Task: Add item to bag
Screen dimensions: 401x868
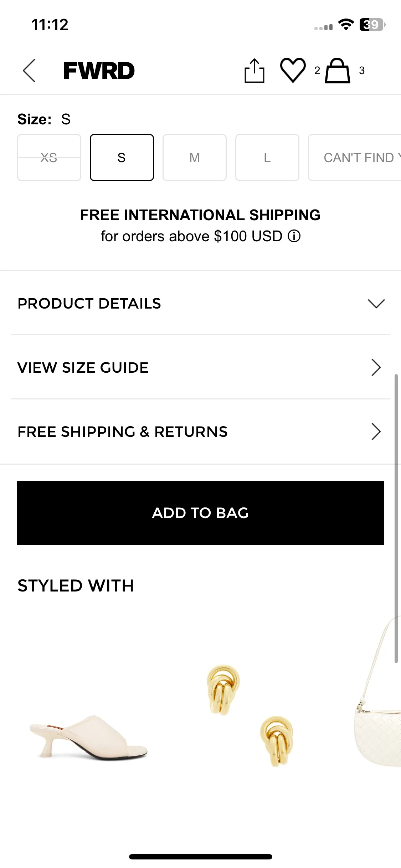Action: pyautogui.click(x=200, y=513)
